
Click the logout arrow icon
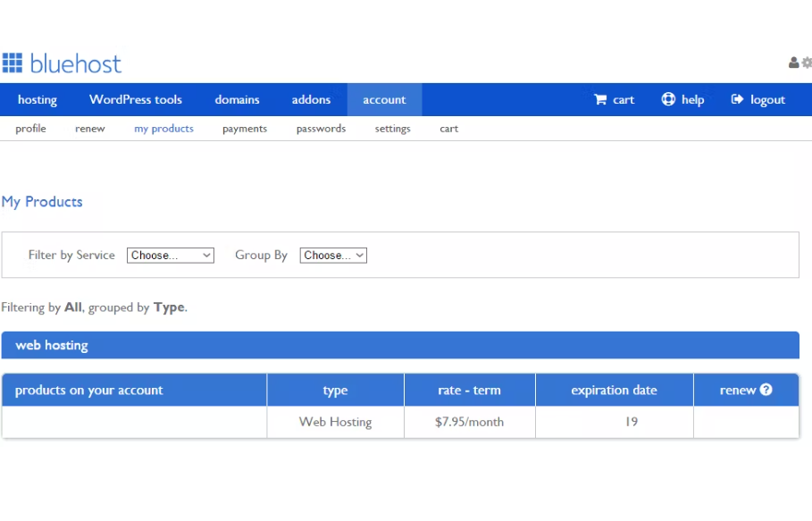point(737,99)
